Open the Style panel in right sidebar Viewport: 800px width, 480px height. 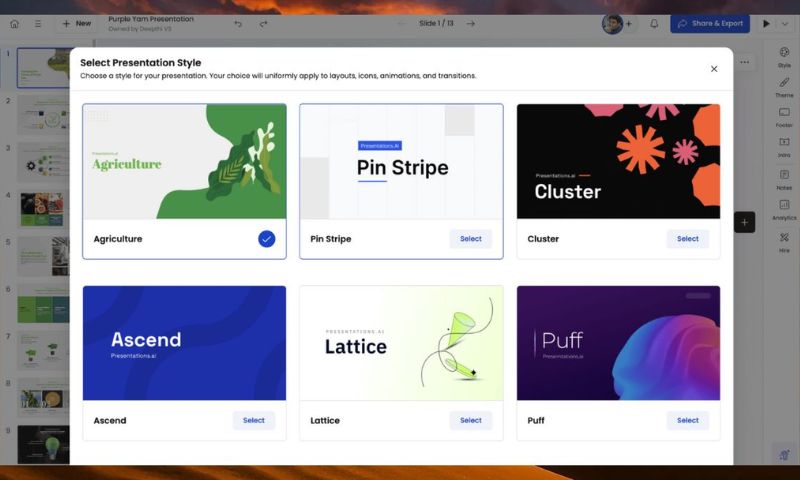(x=784, y=56)
